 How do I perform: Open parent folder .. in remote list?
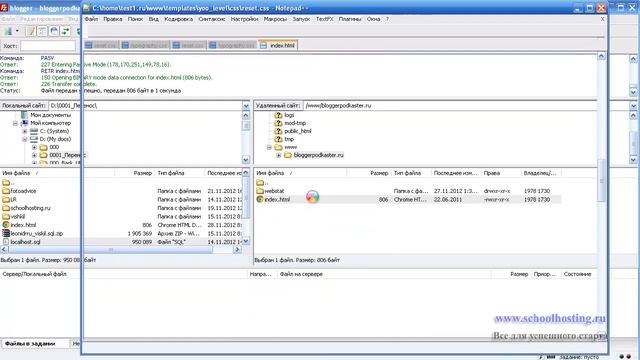tap(262, 182)
